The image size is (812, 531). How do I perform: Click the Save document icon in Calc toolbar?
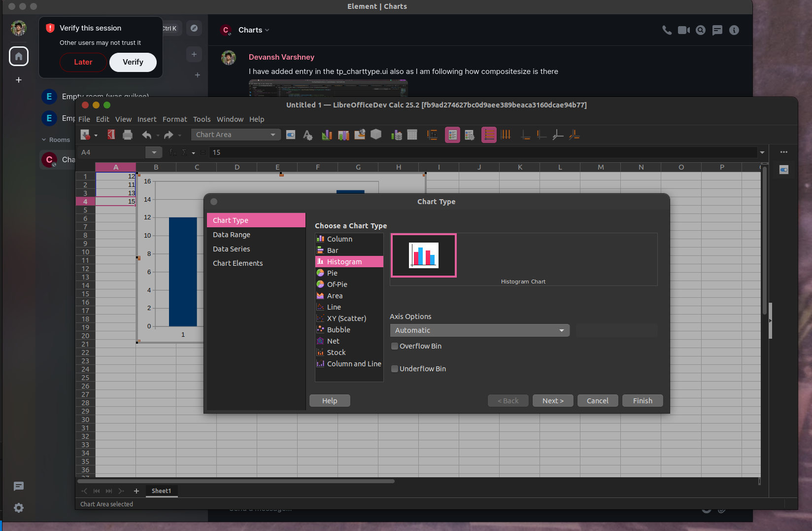pyautogui.click(x=85, y=135)
